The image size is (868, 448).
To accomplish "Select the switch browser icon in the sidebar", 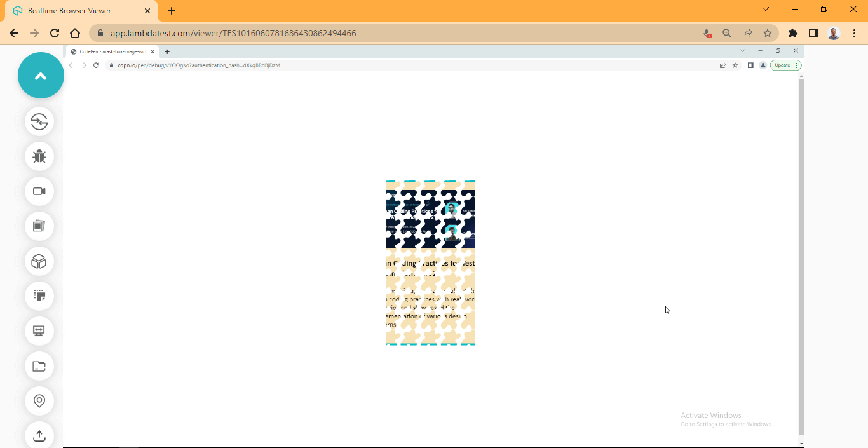I will click(x=39, y=122).
